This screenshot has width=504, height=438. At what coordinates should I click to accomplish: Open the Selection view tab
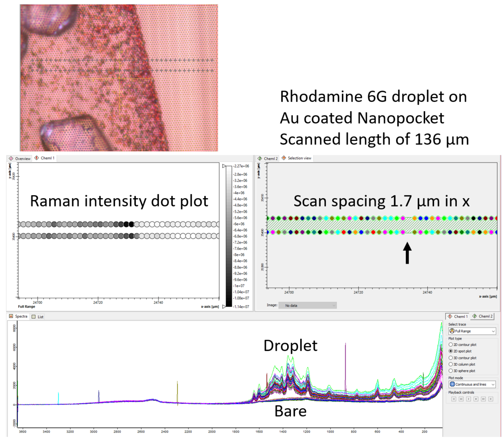pos(296,158)
